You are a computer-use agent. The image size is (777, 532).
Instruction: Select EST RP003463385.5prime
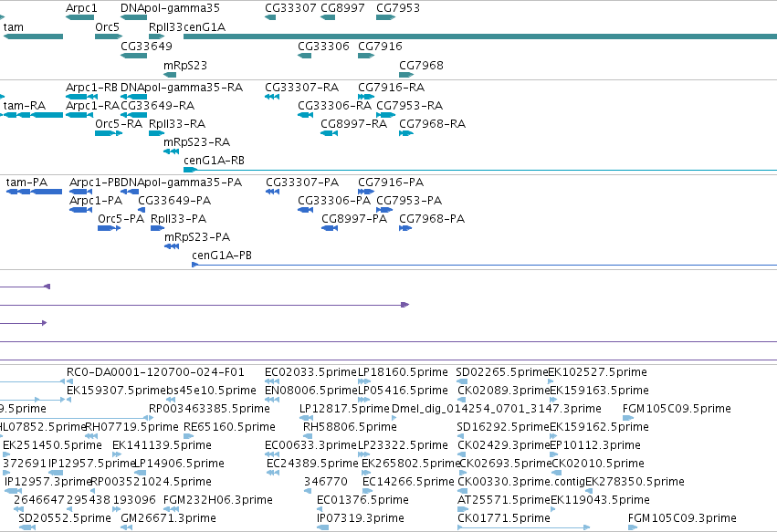[209, 409]
